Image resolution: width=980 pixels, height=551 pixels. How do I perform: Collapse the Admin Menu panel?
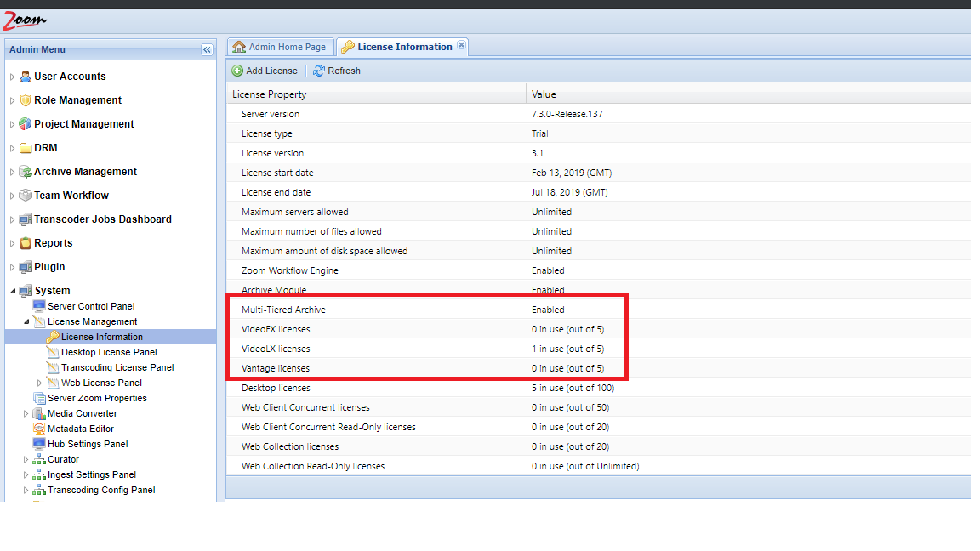(x=207, y=49)
